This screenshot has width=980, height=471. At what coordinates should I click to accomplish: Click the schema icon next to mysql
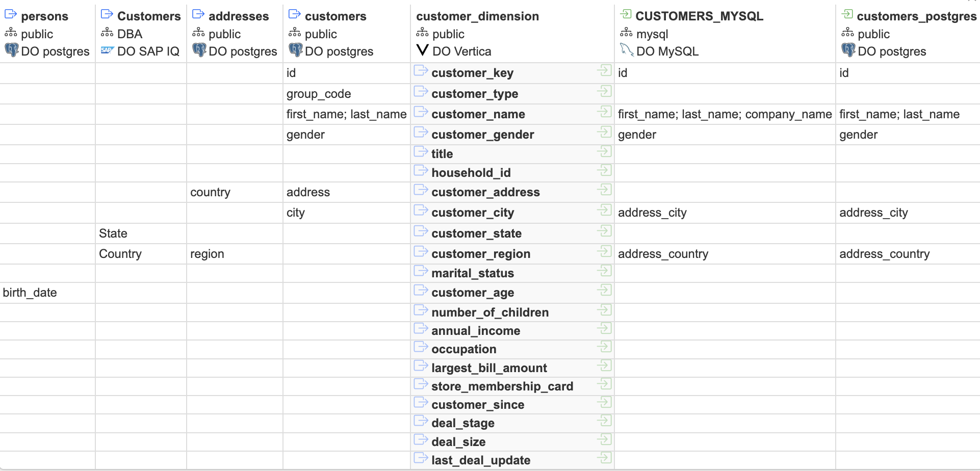626,33
